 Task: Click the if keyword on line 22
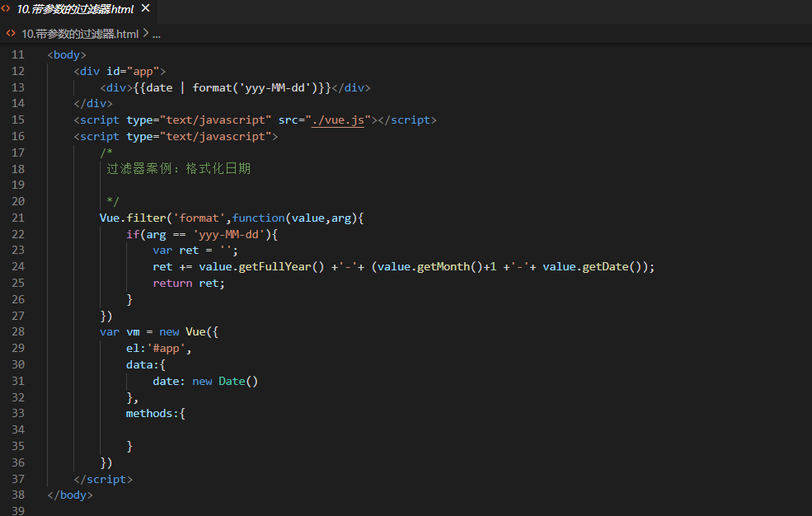133,234
